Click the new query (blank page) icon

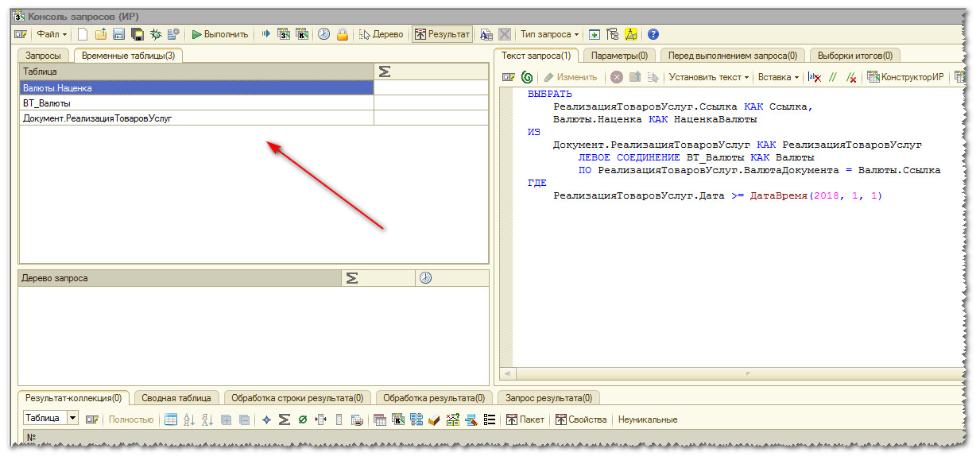pos(83,34)
